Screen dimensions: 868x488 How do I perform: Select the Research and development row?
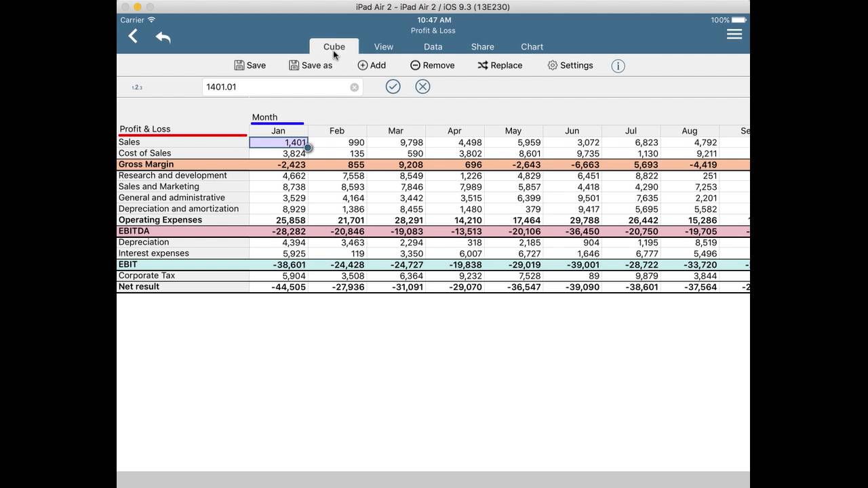[x=183, y=176]
